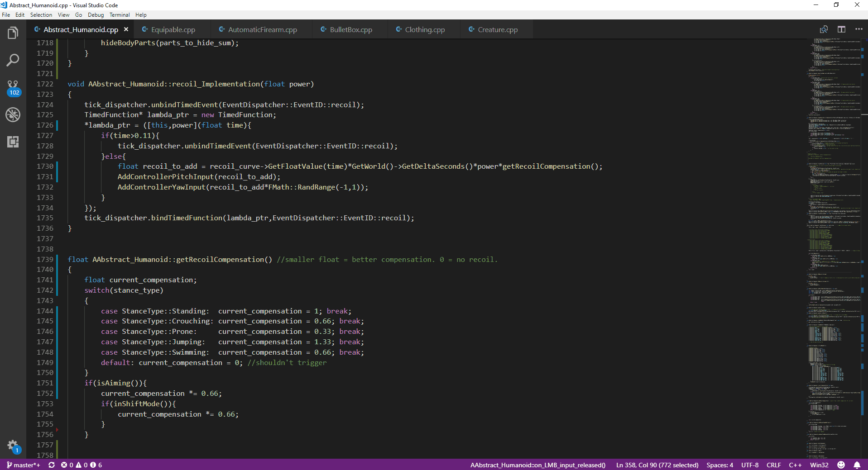The width and height of the screenshot is (868, 470).
Task: Click the if(isAiming()){ line
Action: tap(115, 383)
